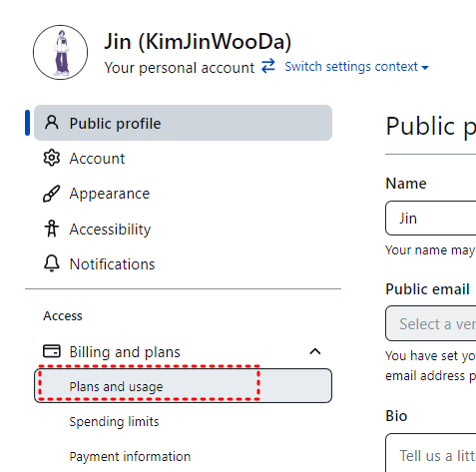Click the paintbrush icon beside Appearance
Screen dimensions: 476x472
[52, 194]
